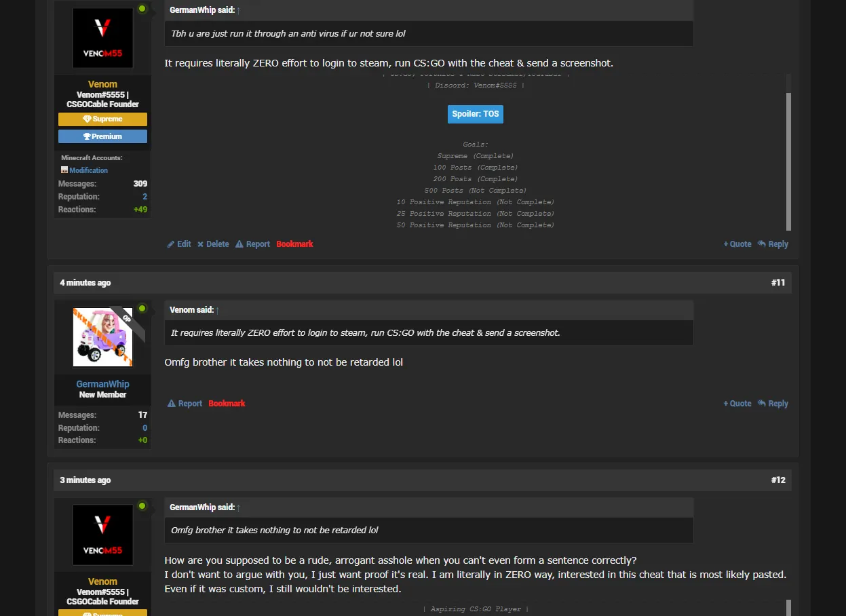This screenshot has width=846, height=616.
Task: Open the GermanWhip username link
Action: (x=102, y=384)
